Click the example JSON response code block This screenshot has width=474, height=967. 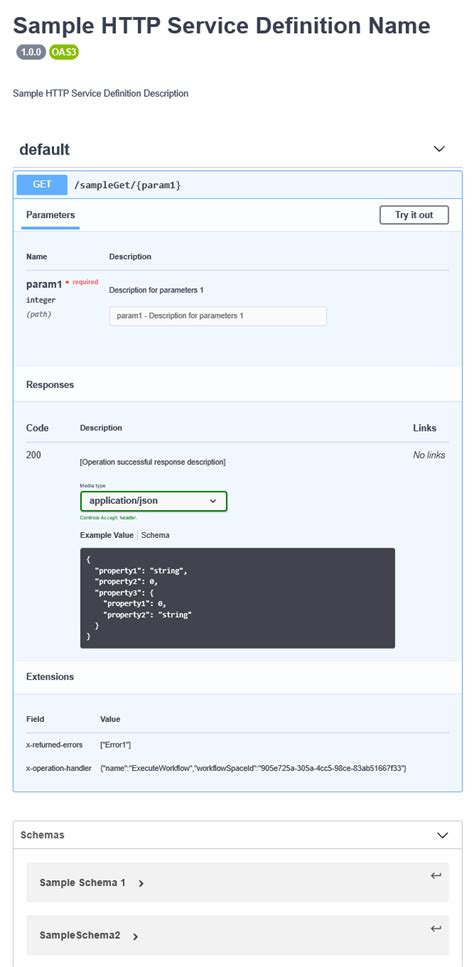237,598
